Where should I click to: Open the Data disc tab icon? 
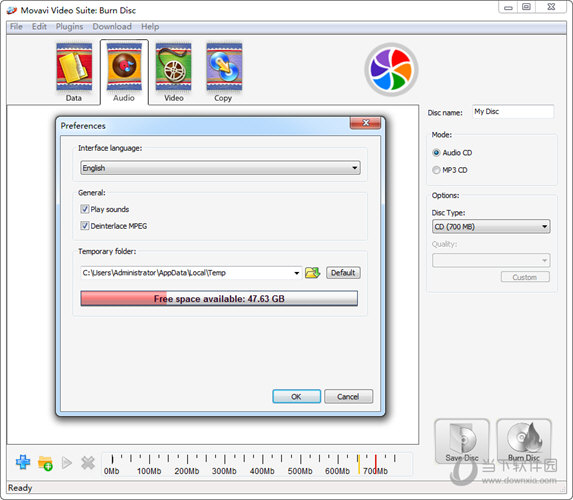tap(74, 67)
